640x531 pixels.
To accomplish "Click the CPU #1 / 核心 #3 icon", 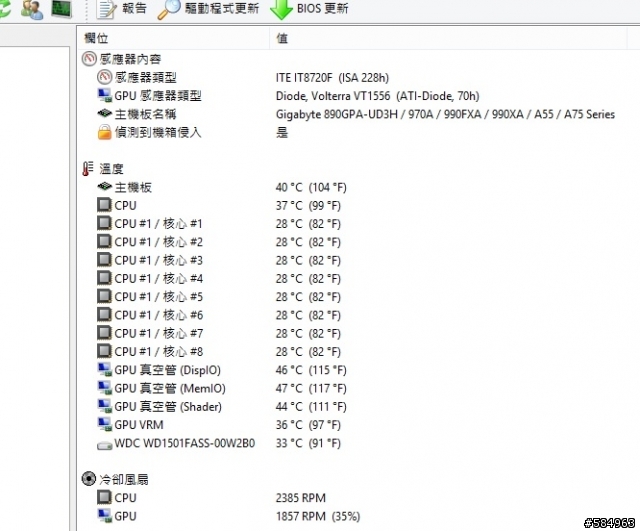I will [104, 259].
